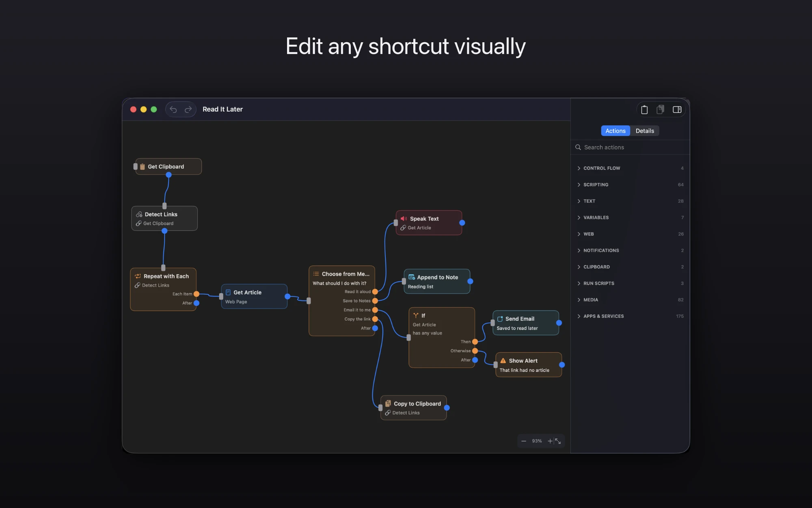Click the Choose from Menu list icon

(x=316, y=274)
